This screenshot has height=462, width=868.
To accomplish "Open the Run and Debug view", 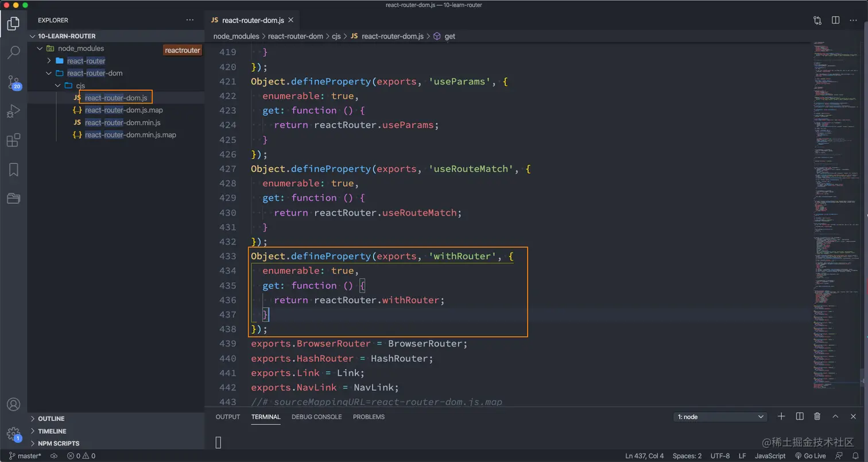I will (13, 111).
